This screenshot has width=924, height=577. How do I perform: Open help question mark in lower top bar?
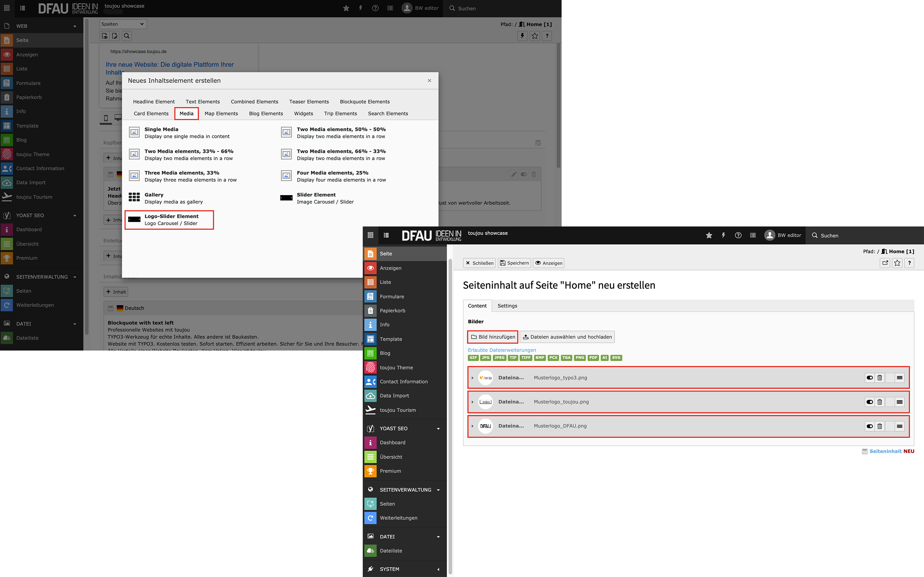point(738,235)
